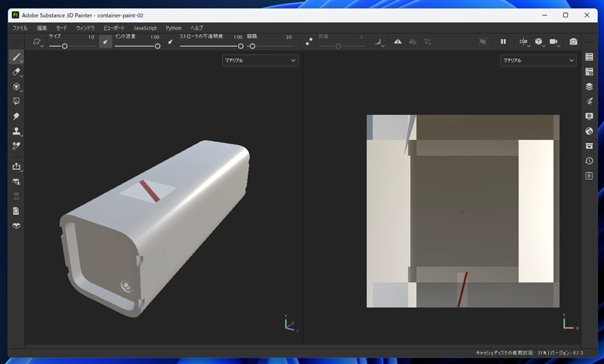Open left viewport マテリアル dropdown
The width and height of the screenshot is (604, 364).
coord(260,60)
